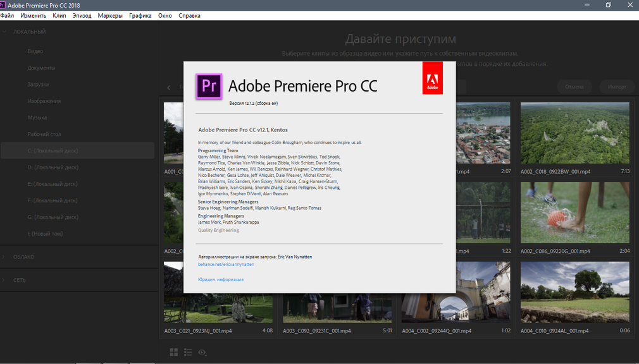Open the behance.net/ericvannynatten link

226,265
